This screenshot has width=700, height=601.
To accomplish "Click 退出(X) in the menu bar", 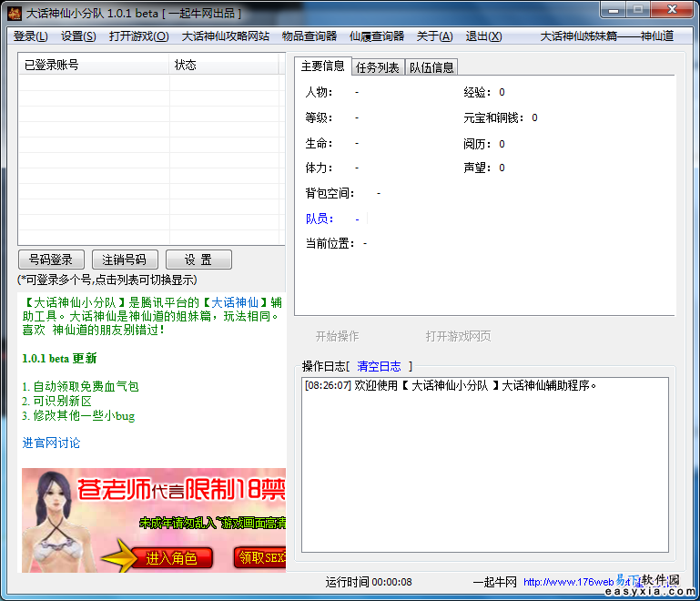I will tap(483, 36).
